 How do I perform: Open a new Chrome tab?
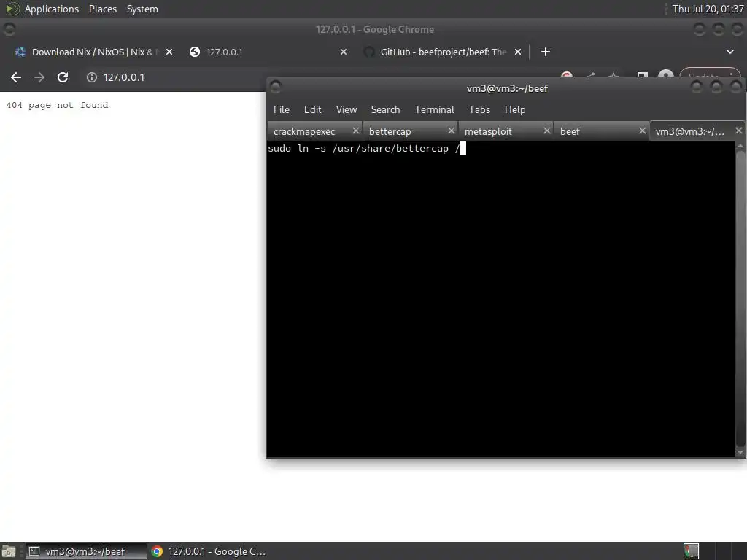click(546, 52)
